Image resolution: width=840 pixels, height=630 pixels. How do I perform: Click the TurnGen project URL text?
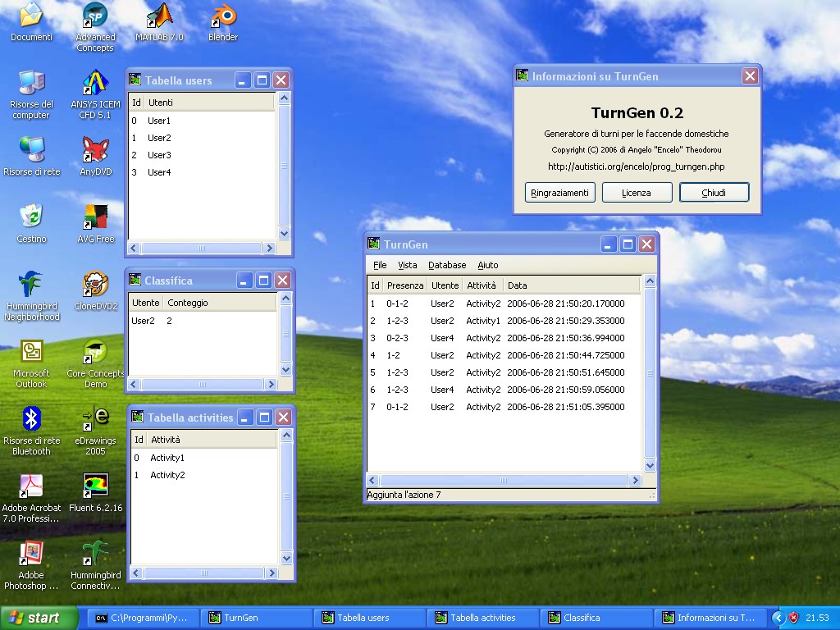637,167
